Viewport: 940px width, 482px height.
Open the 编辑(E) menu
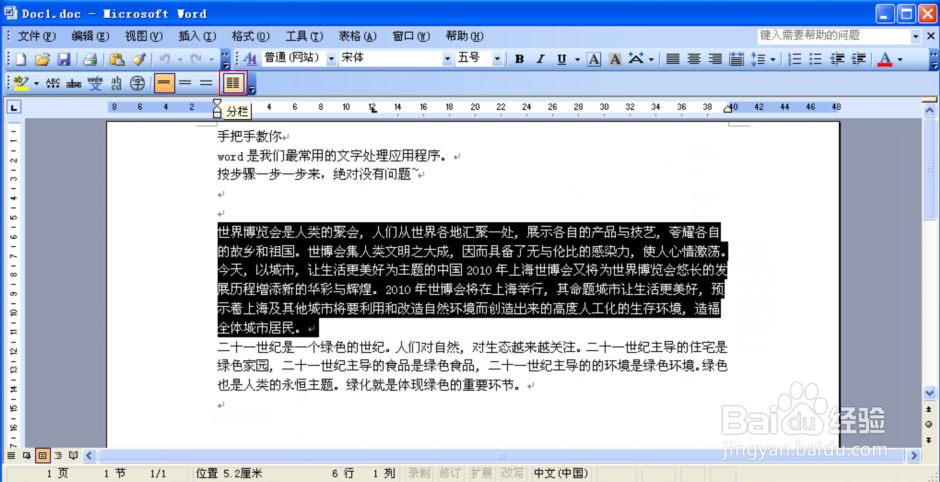(90, 36)
